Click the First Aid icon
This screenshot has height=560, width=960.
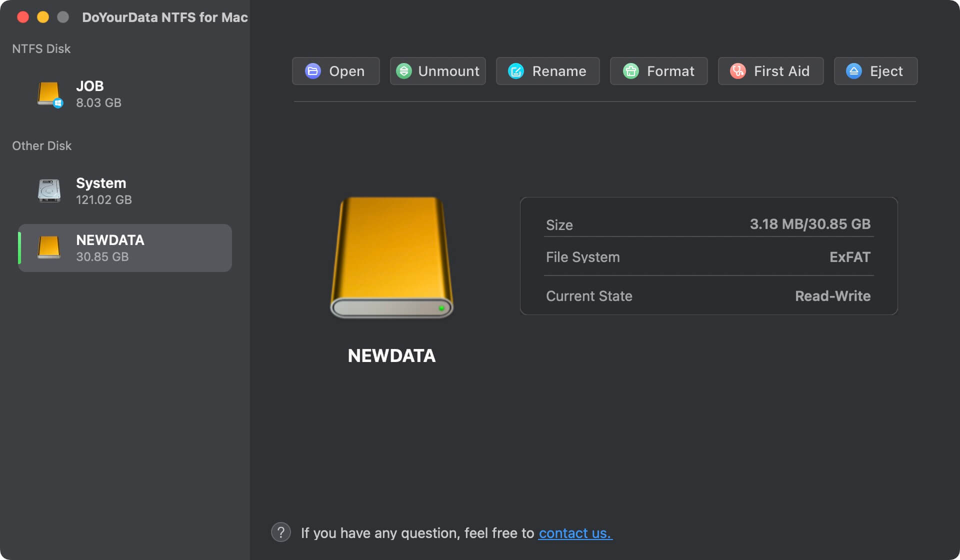(736, 71)
